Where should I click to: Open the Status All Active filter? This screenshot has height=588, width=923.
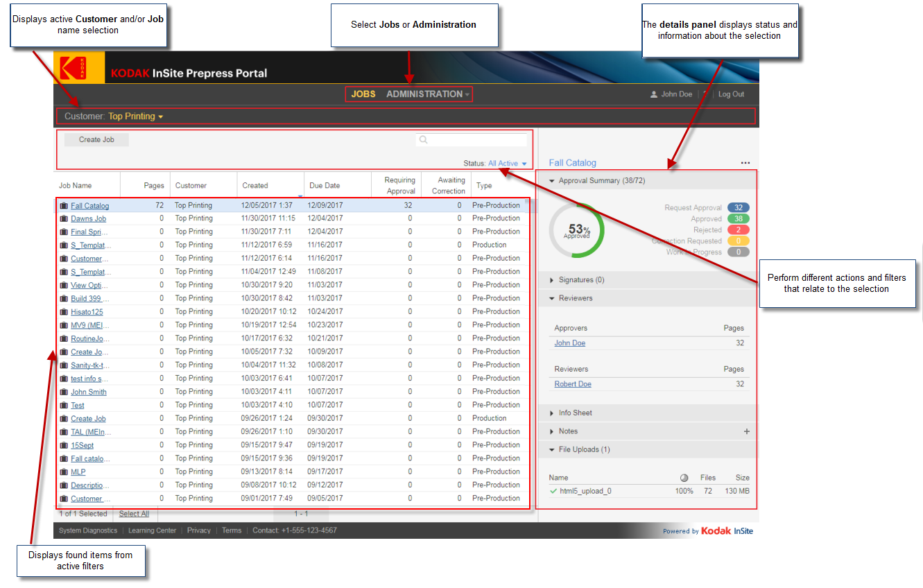[507, 164]
